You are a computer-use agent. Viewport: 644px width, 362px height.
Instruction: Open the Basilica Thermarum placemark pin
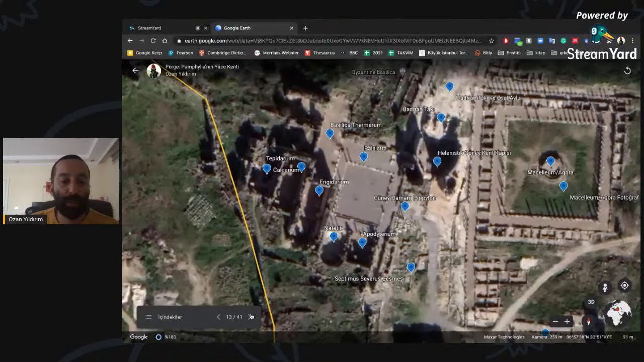point(330,134)
